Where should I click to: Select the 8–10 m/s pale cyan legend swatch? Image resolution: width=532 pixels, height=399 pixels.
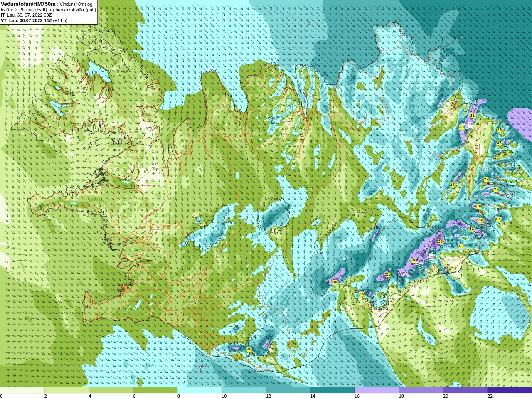pyautogui.click(x=199, y=390)
